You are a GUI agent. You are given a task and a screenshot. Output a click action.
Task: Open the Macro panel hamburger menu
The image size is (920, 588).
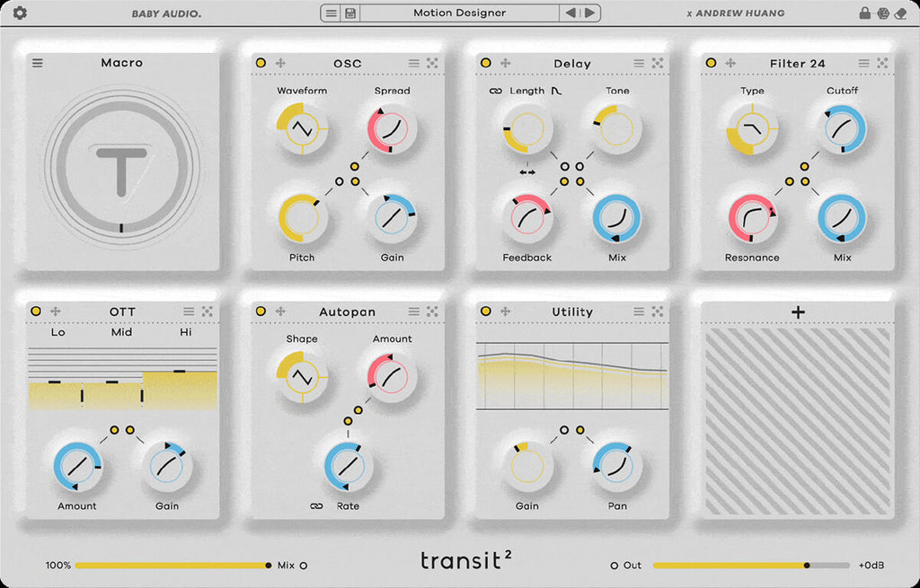(38, 63)
